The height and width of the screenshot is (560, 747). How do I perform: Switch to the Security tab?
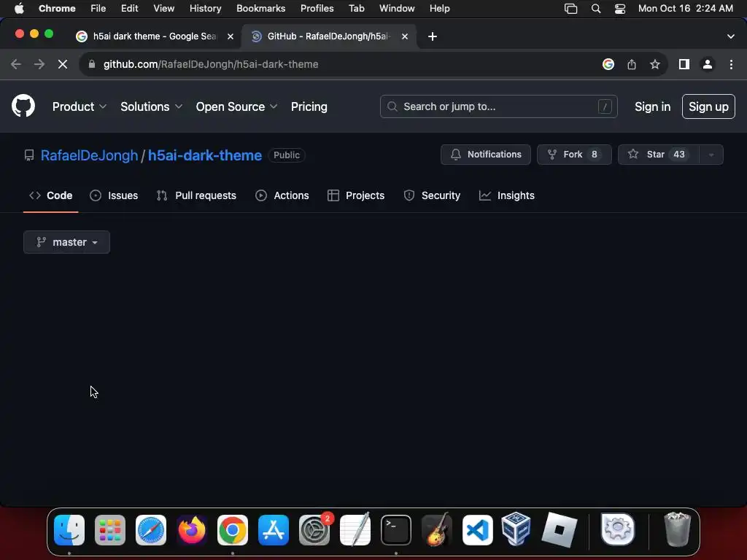click(432, 195)
